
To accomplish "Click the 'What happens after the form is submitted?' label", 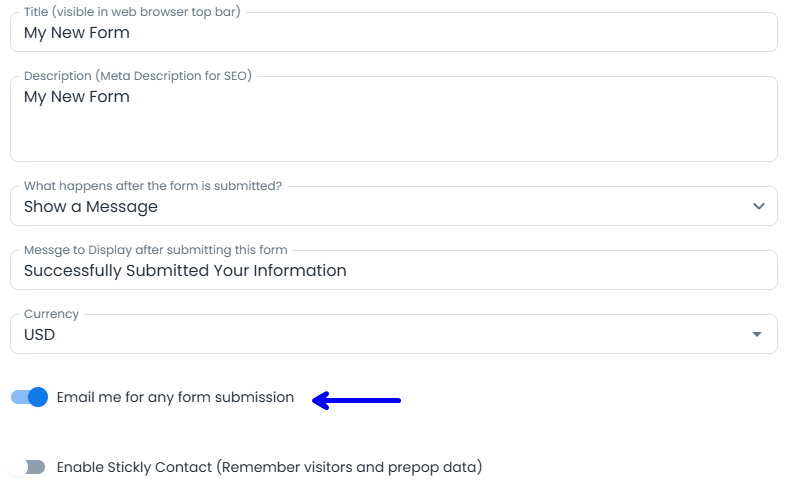I will (x=153, y=186).
